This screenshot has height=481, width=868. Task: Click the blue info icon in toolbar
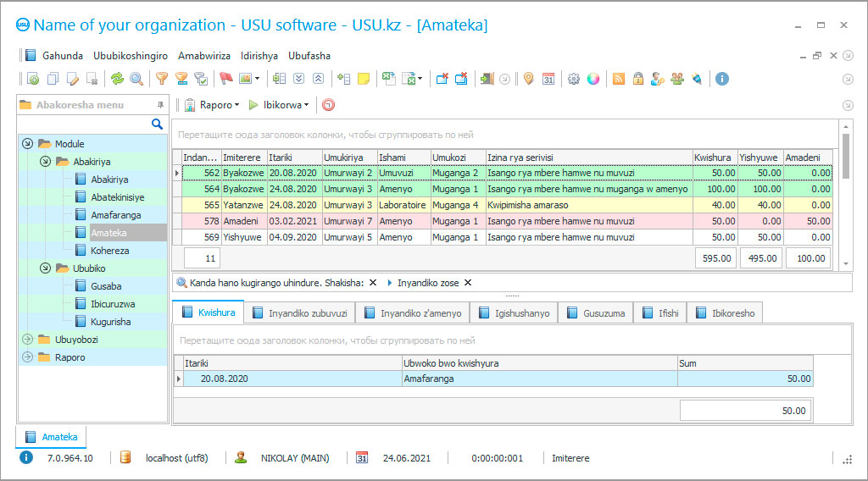pos(722,79)
